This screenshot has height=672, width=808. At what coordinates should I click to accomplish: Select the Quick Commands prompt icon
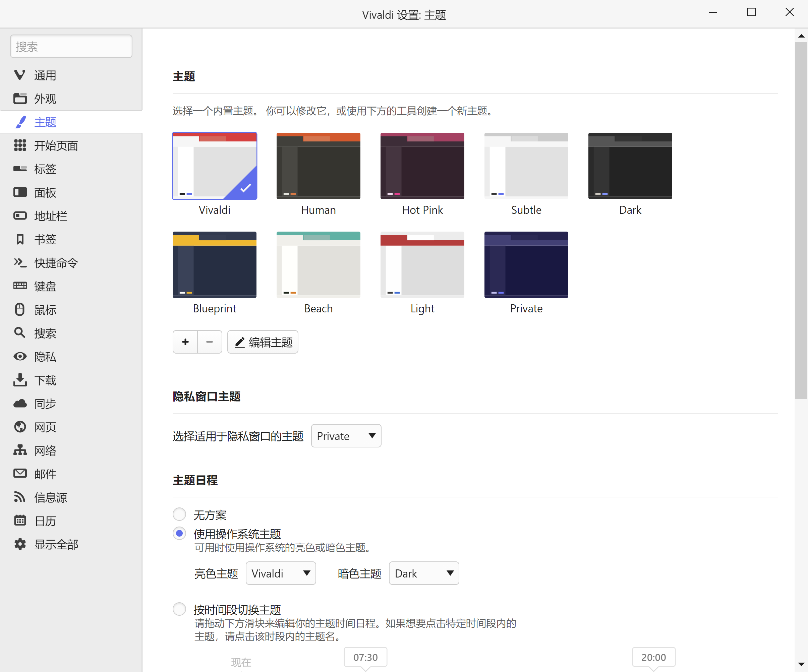click(x=20, y=263)
